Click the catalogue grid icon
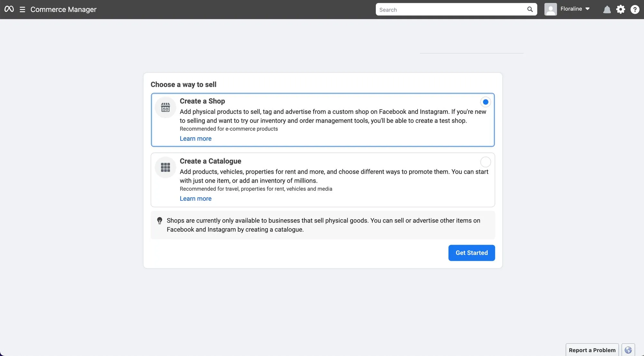This screenshot has width=644, height=356. click(x=165, y=167)
